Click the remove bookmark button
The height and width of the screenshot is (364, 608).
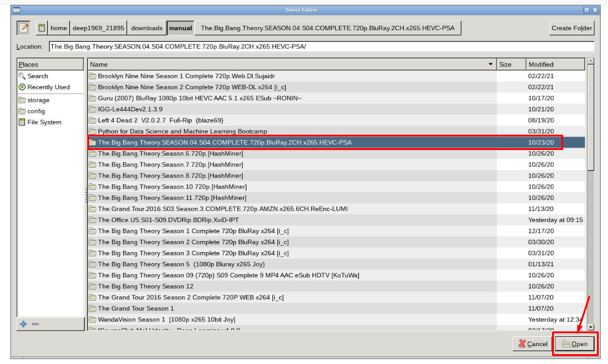pyautogui.click(x=35, y=324)
